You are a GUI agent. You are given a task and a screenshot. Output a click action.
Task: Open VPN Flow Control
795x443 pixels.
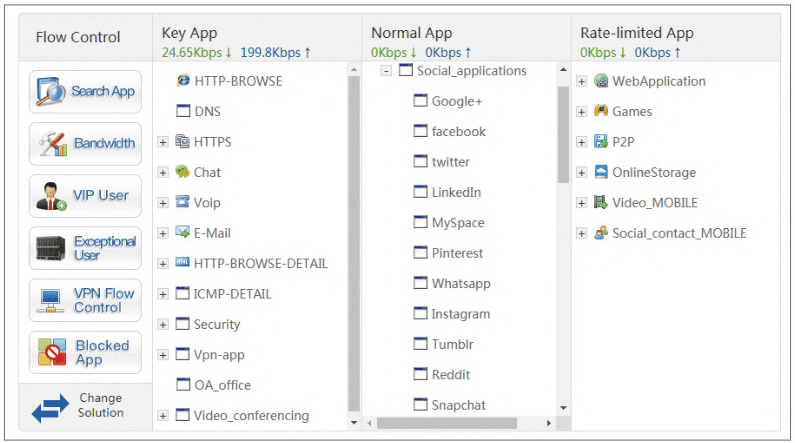(85, 300)
